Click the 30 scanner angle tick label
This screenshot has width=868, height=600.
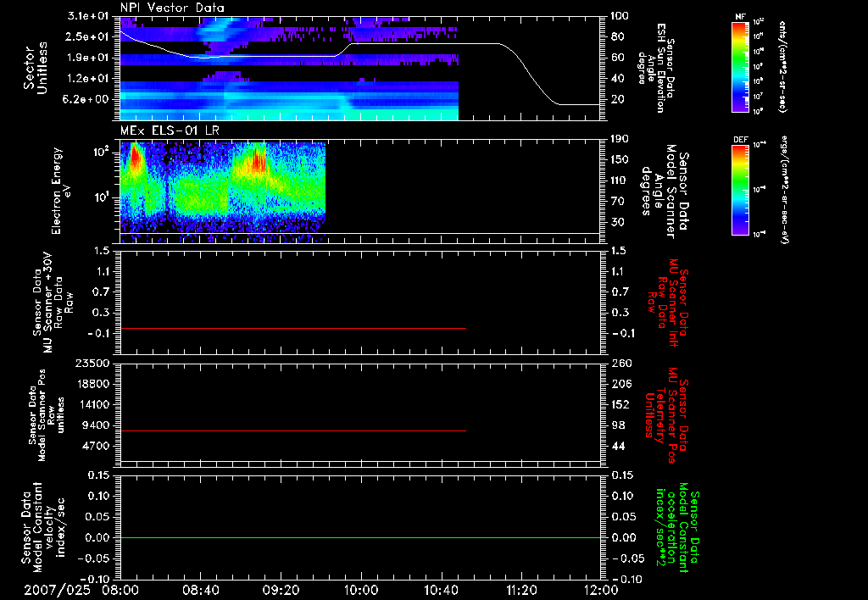pos(617,223)
